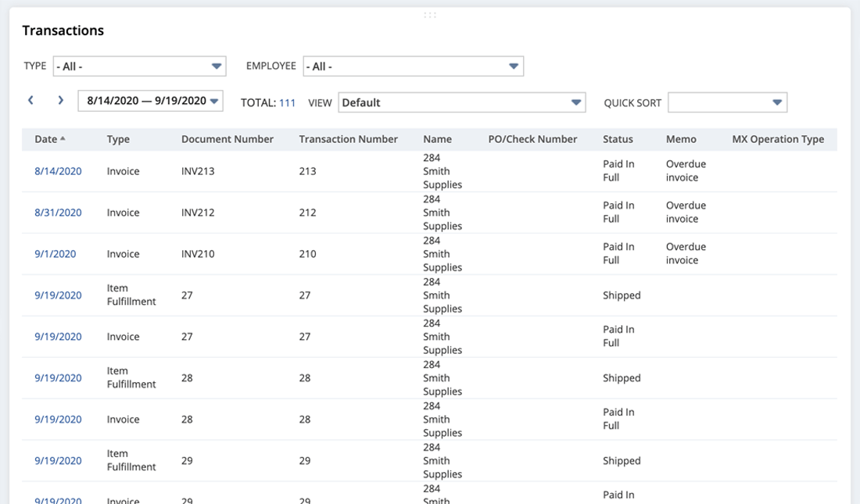Screen dimensions: 860x504
Task: Click the MX Operation Type column header
Action: [778, 139]
